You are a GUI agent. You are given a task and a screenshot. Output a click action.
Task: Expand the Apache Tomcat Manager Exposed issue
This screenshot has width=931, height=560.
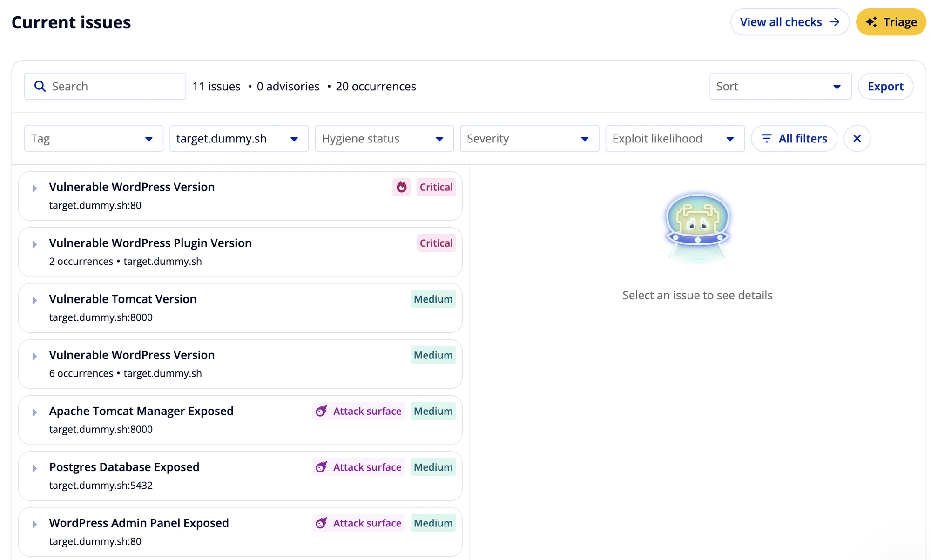(x=34, y=412)
